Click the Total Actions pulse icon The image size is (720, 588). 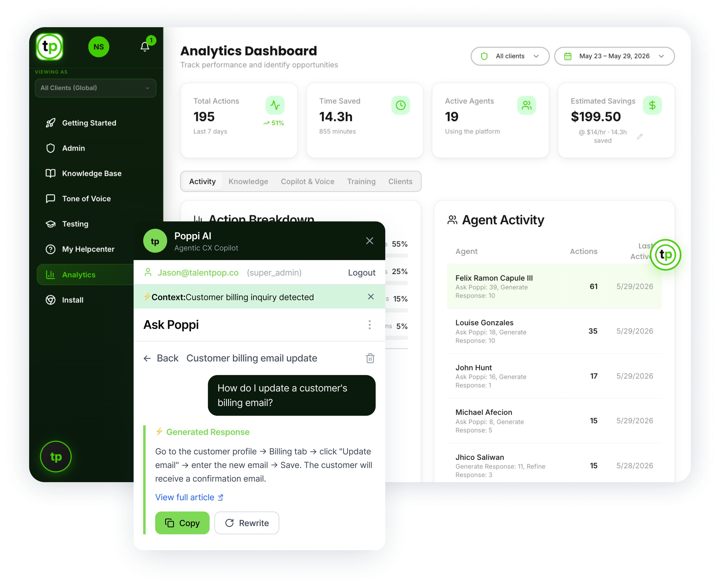(x=275, y=105)
